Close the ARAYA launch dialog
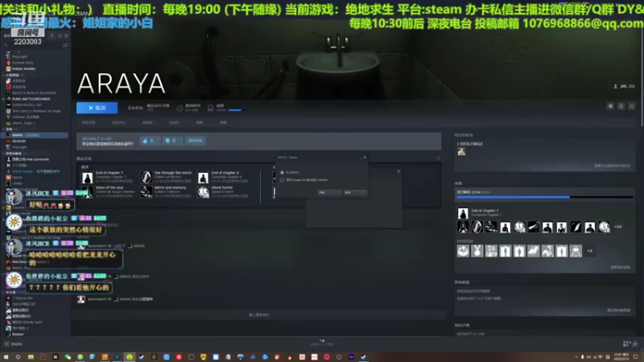This screenshot has height=362, width=644. [x=365, y=157]
